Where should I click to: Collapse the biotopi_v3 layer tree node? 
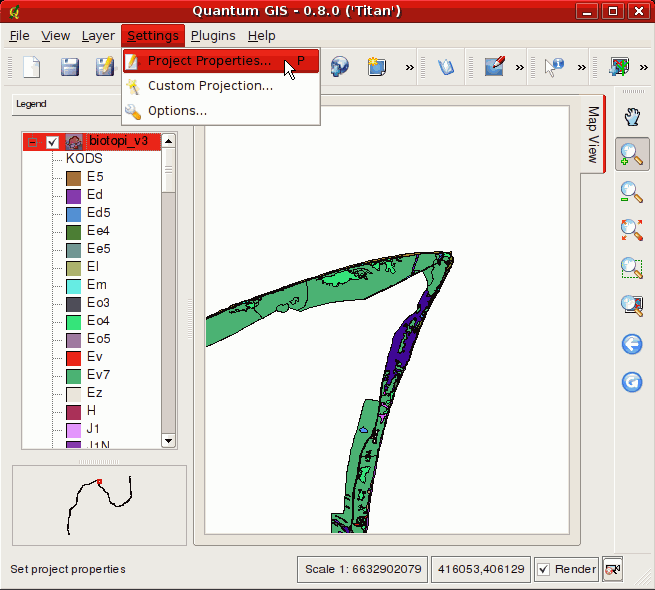(33, 142)
